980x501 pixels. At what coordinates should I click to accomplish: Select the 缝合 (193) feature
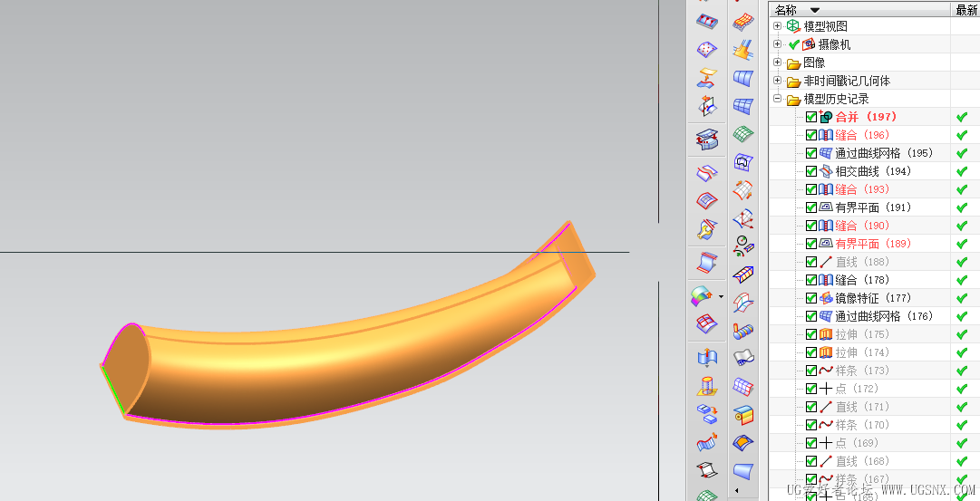[862, 189]
